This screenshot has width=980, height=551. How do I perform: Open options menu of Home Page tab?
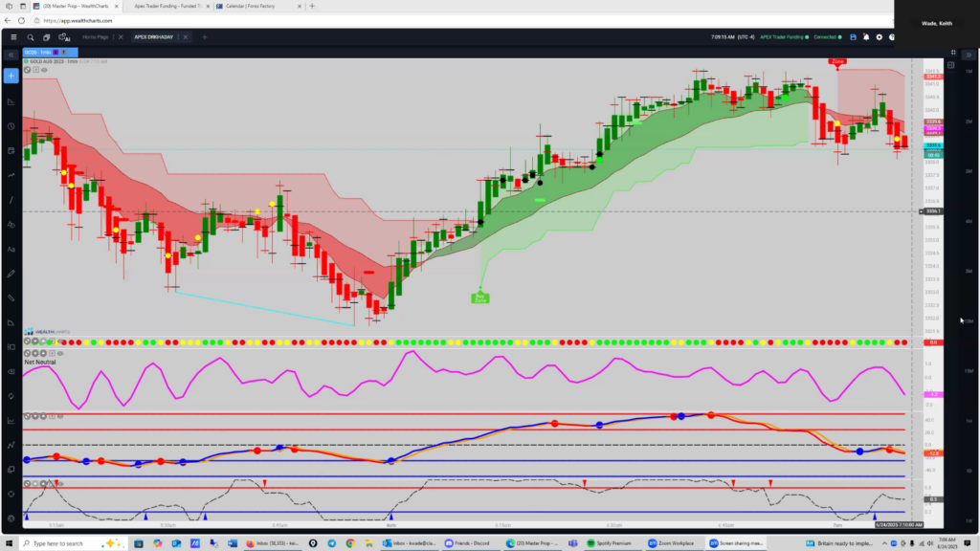point(115,37)
